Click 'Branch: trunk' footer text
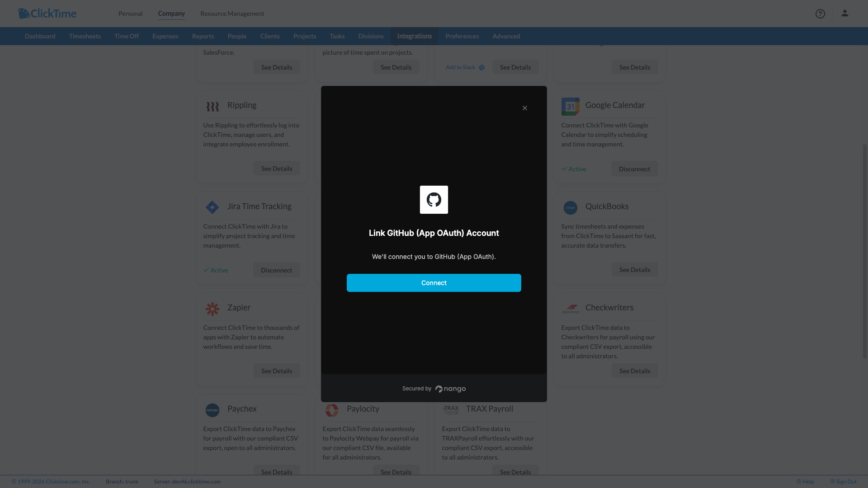 tap(122, 482)
